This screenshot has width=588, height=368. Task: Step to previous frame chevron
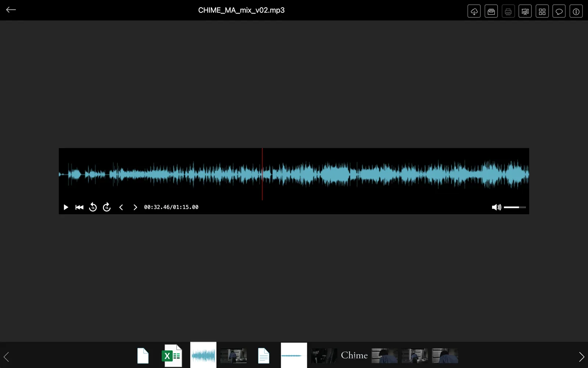point(121,207)
